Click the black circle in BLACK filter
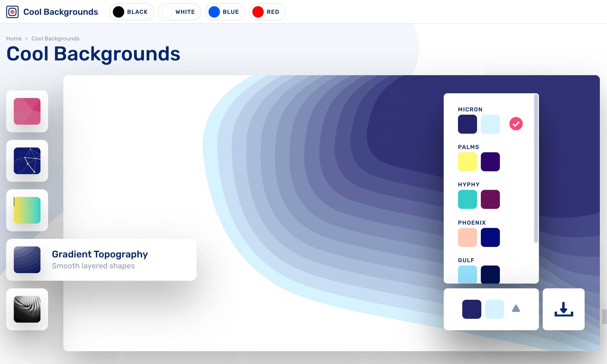The width and height of the screenshot is (607, 364). tap(118, 12)
